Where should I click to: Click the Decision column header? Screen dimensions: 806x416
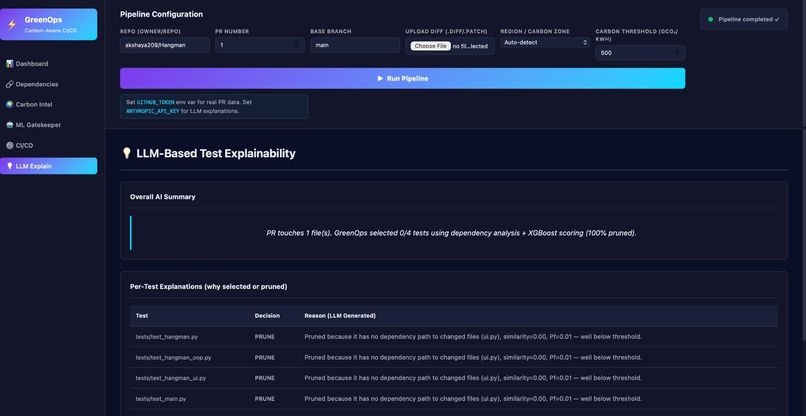267,316
